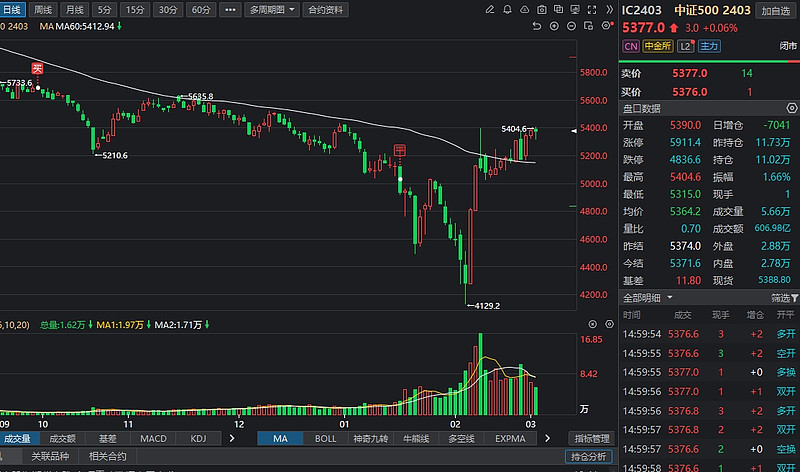Select the MACD indicator tab
Image resolution: width=800 pixels, height=472 pixels.
[x=153, y=438]
